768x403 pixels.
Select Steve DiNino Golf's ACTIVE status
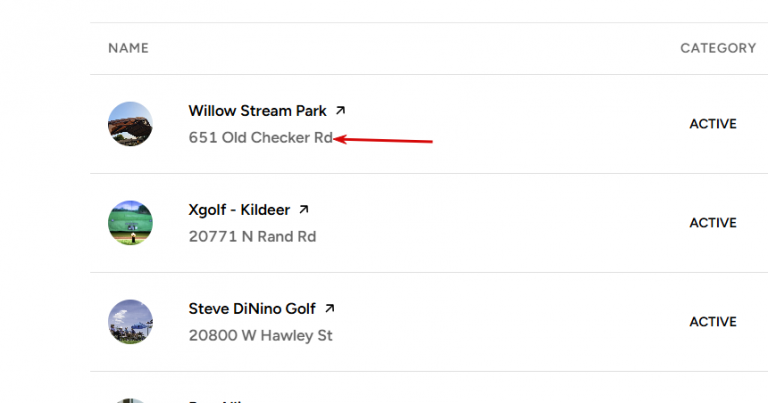(713, 322)
